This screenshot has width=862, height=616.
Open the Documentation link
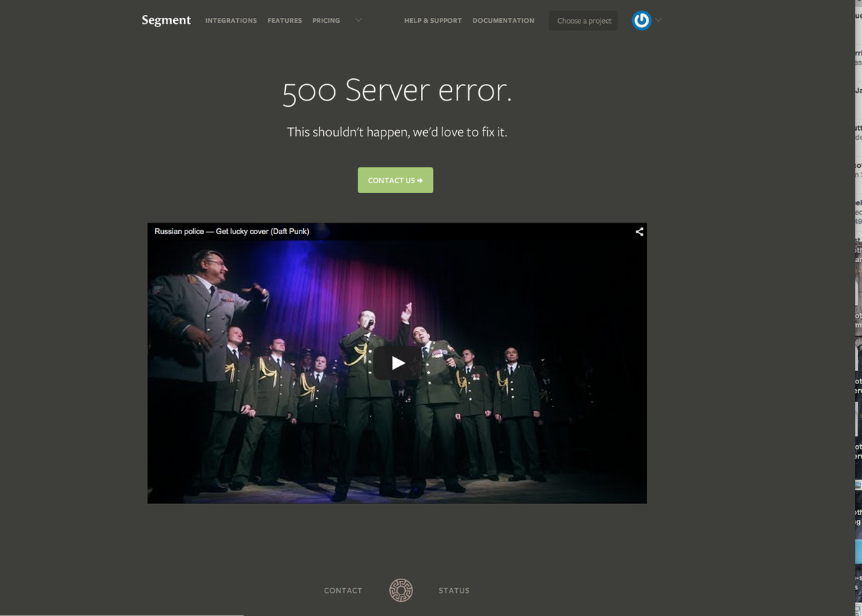(x=504, y=21)
